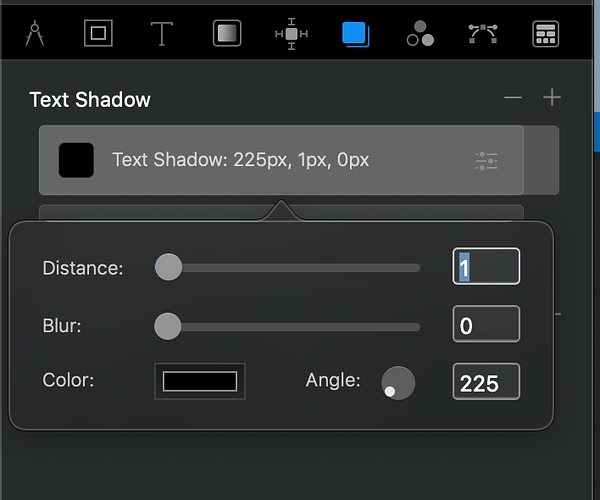Click the black swatch in shadow row

76,160
